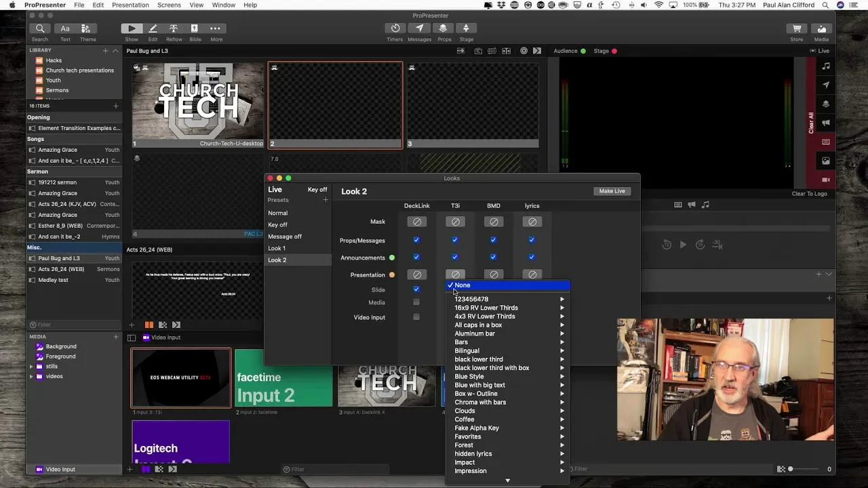Toggle the Slide checkbox for DeckLink
The width and height of the screenshot is (868, 488).
pos(416,289)
